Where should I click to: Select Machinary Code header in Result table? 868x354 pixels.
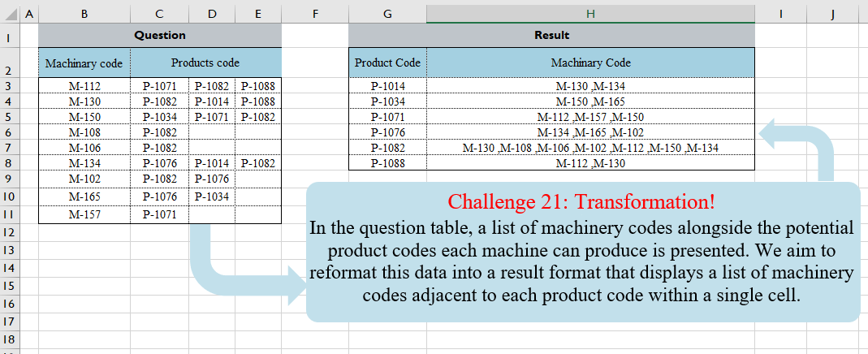(590, 63)
